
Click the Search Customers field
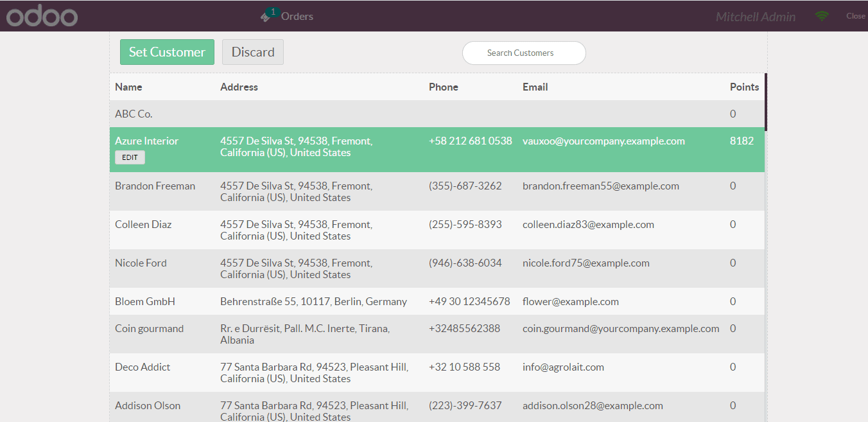click(x=524, y=53)
